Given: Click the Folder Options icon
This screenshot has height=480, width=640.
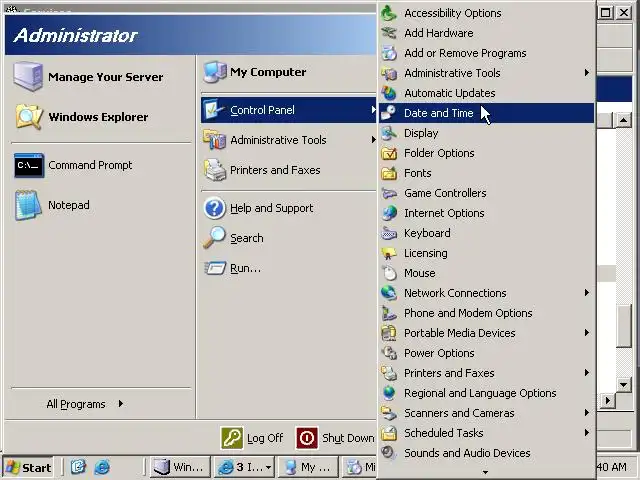Looking at the screenshot, I should tap(389, 153).
